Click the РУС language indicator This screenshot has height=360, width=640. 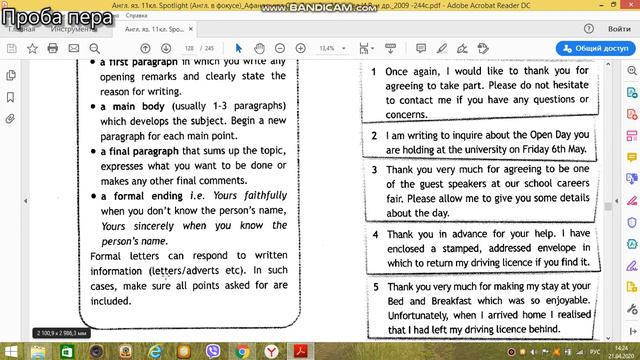595,352
